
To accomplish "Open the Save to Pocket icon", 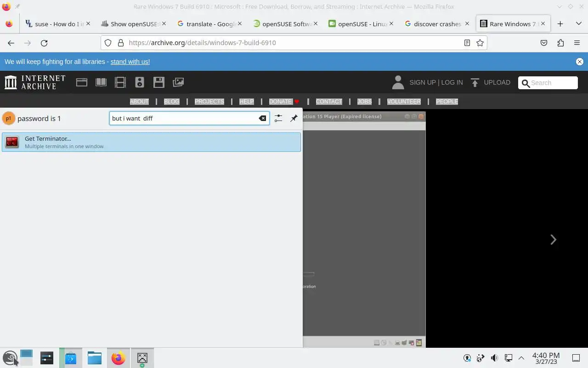I will point(544,43).
